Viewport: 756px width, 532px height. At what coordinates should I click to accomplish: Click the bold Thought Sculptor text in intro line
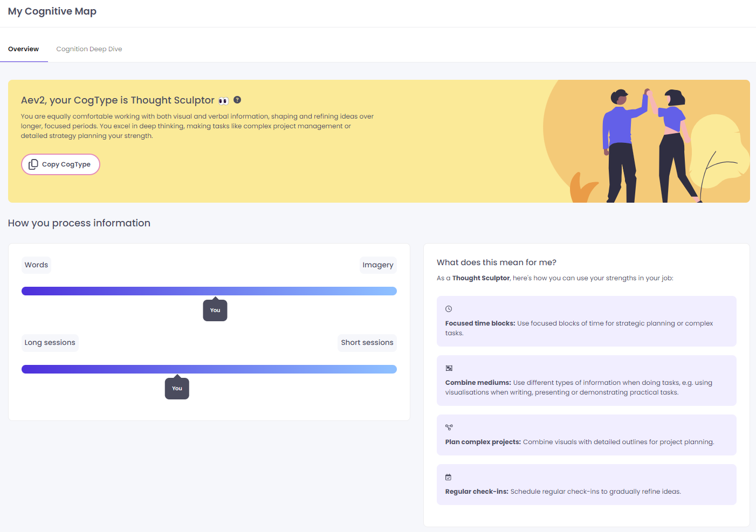[x=481, y=278]
